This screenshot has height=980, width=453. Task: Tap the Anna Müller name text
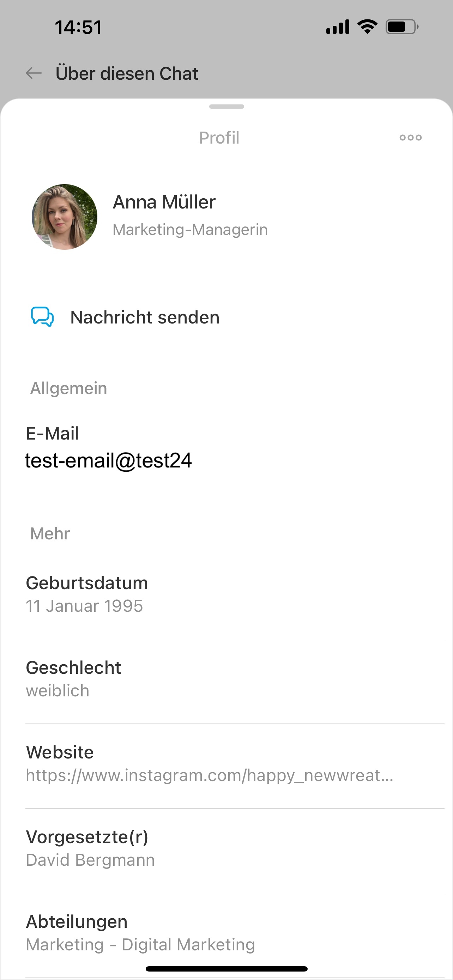(x=164, y=202)
